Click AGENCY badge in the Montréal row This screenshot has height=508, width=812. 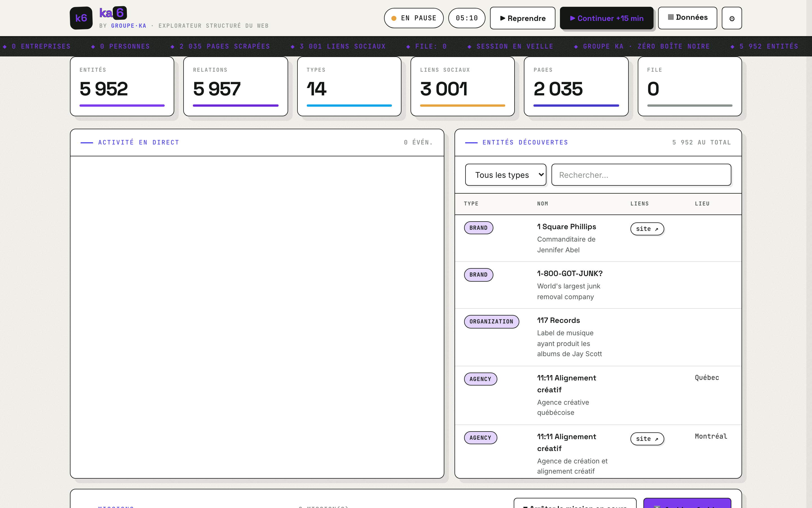coord(480,438)
